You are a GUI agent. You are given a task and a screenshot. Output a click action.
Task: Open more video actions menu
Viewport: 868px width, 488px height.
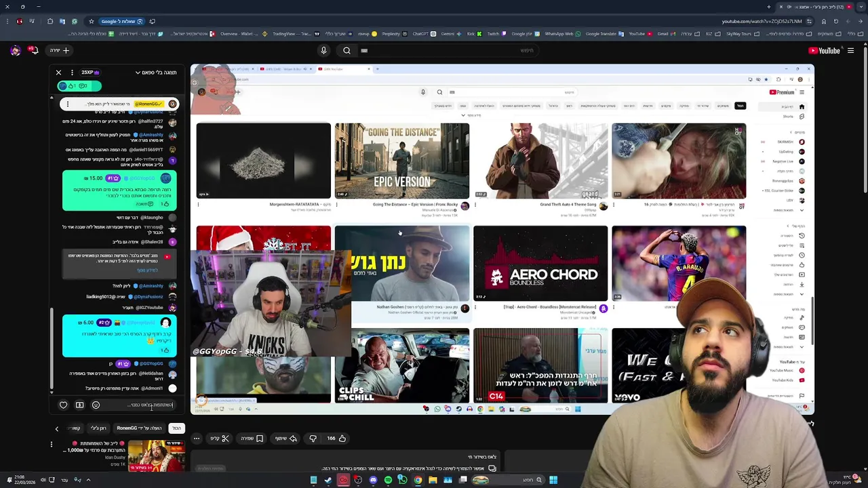pos(197,439)
